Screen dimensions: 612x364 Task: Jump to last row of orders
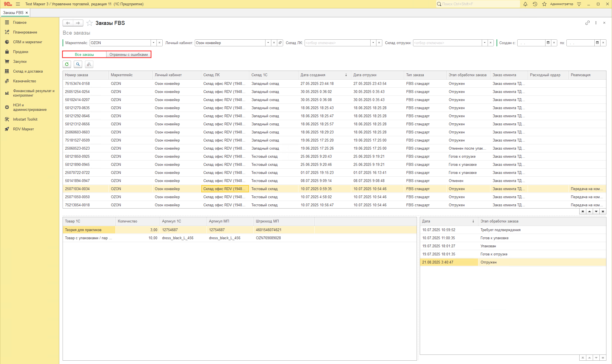point(603,212)
